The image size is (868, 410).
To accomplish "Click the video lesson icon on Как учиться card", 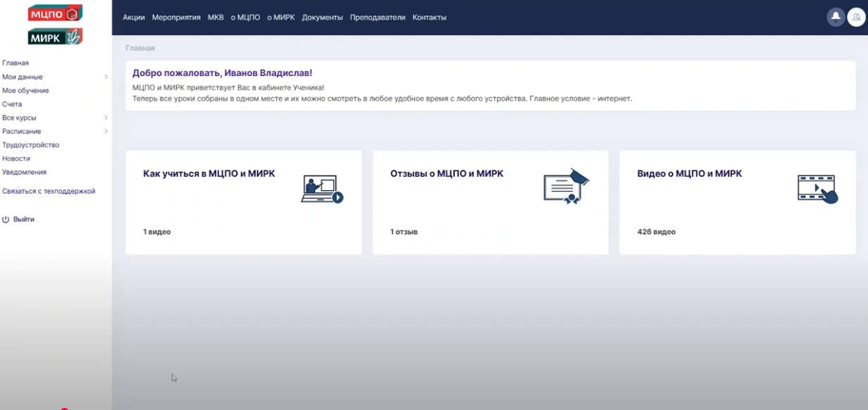I will 322,189.
